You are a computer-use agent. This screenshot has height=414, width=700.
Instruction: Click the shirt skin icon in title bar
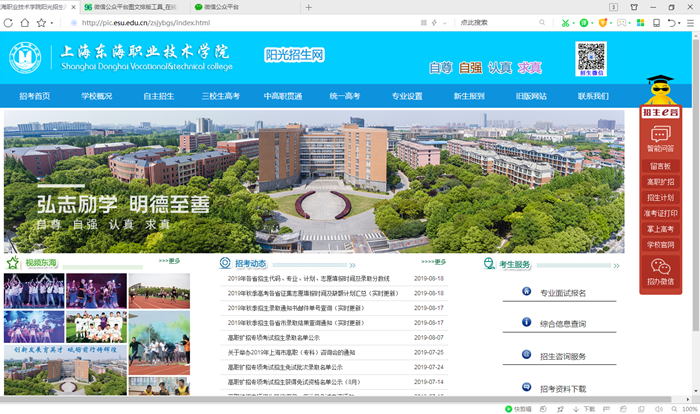[x=633, y=7]
